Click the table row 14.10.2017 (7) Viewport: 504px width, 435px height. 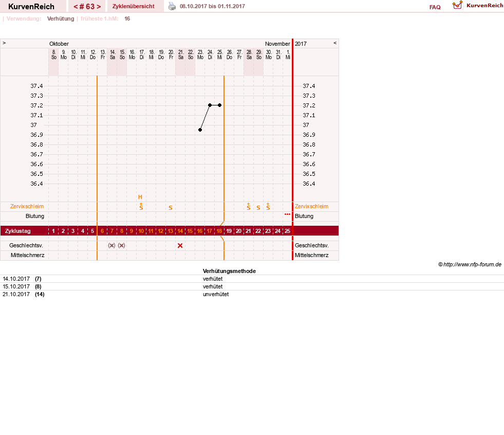click(x=252, y=279)
